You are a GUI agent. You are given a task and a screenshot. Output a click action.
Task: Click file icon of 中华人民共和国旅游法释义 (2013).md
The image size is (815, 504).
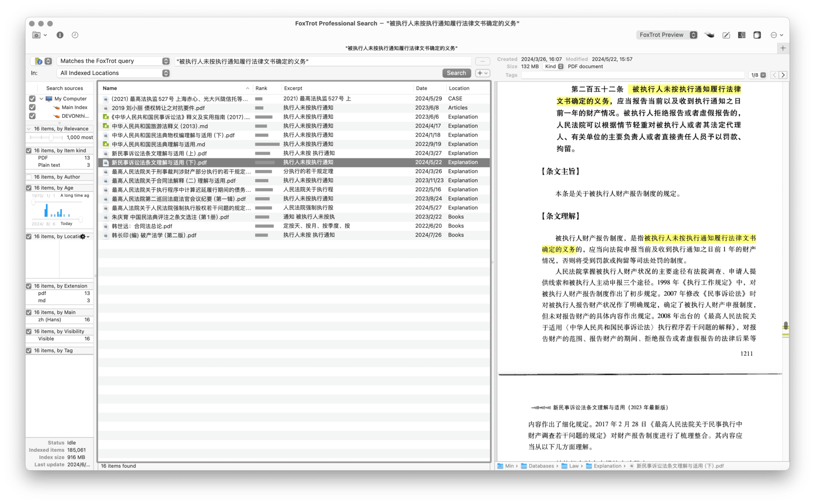(105, 126)
